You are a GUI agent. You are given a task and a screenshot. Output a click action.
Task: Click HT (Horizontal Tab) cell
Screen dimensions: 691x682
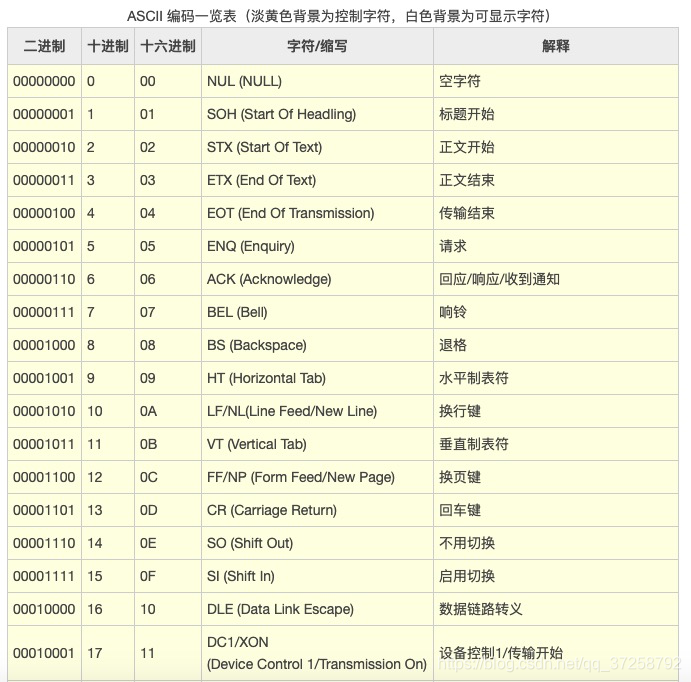coord(317,378)
